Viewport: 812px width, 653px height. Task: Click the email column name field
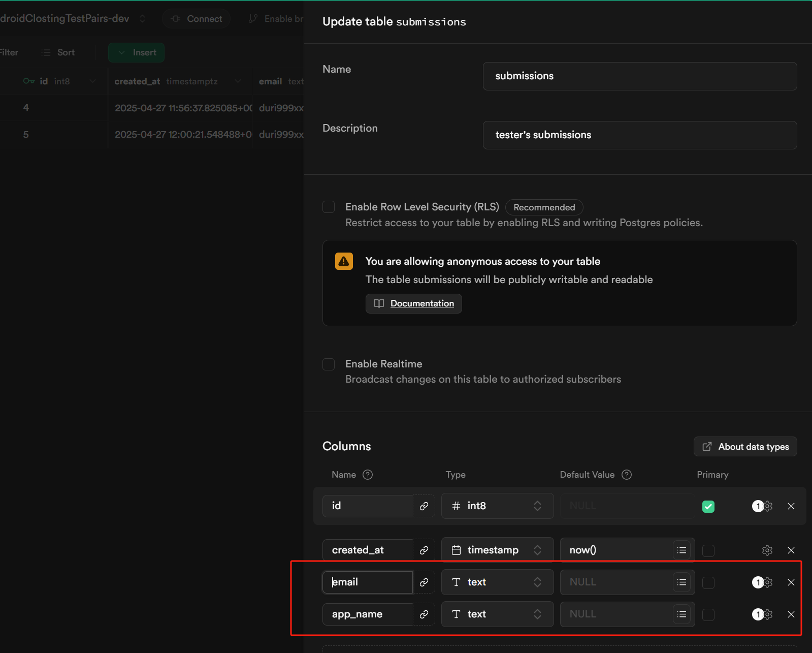tap(368, 582)
